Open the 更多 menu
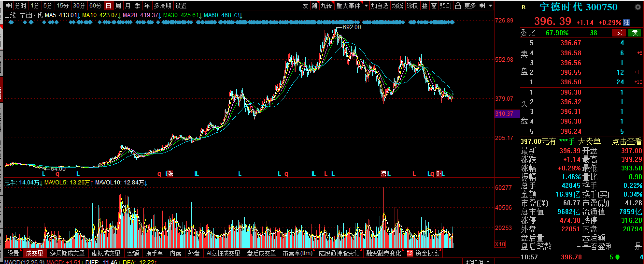The image size is (644, 264). pyautogui.click(x=470, y=6)
